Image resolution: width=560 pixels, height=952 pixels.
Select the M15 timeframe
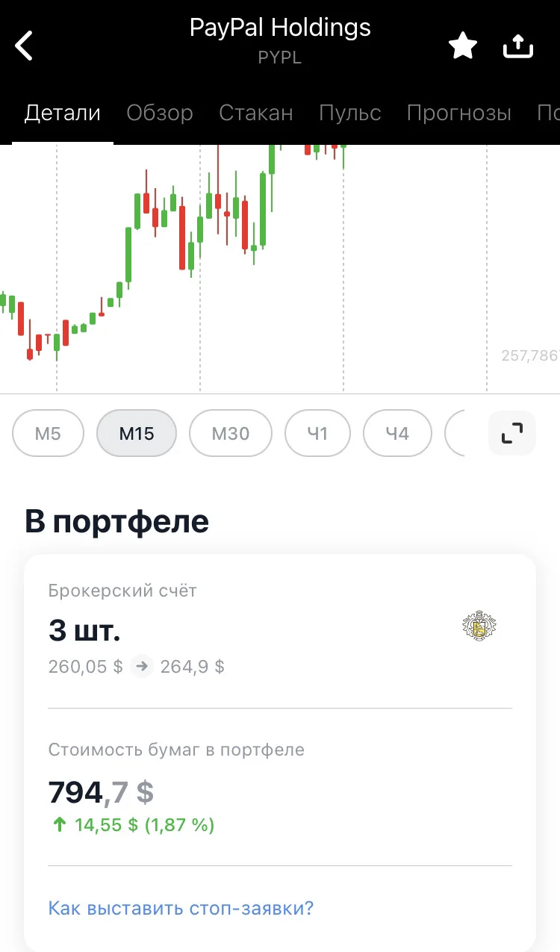click(137, 433)
